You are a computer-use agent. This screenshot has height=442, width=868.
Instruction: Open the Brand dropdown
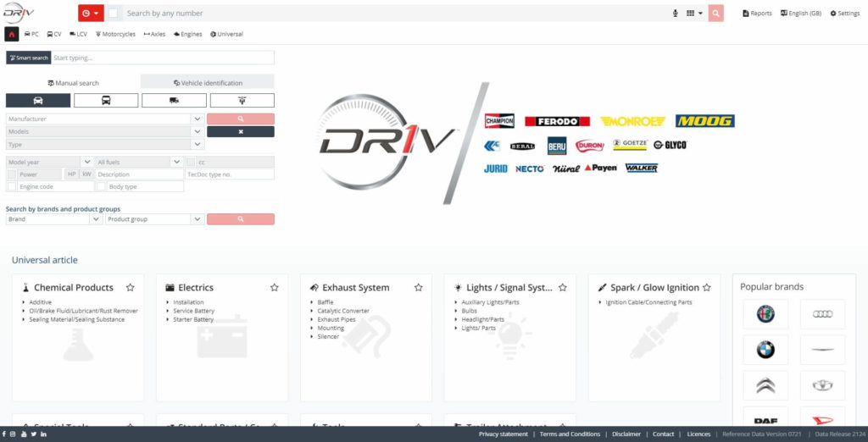pos(54,219)
